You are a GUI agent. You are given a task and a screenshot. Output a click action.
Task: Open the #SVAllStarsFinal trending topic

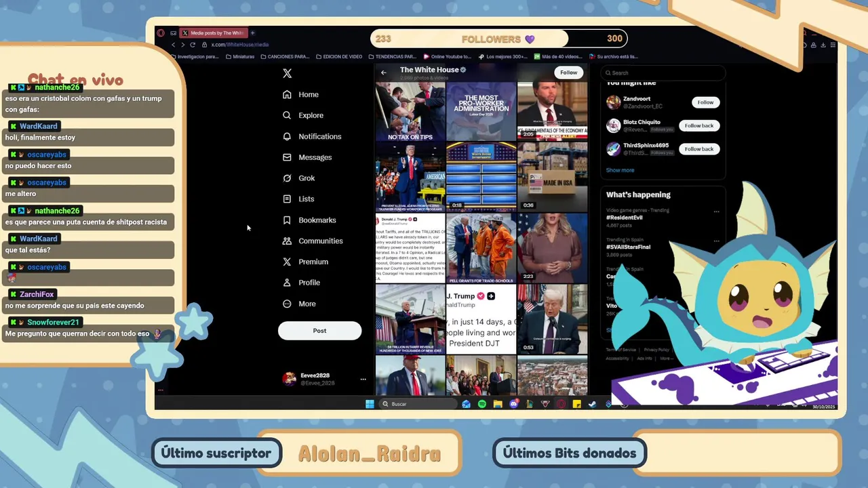pyautogui.click(x=628, y=247)
